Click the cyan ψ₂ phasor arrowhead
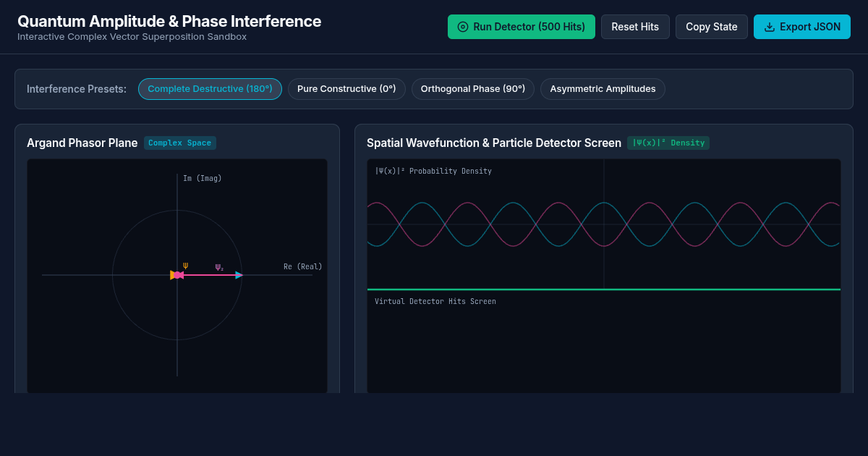 pyautogui.click(x=239, y=275)
